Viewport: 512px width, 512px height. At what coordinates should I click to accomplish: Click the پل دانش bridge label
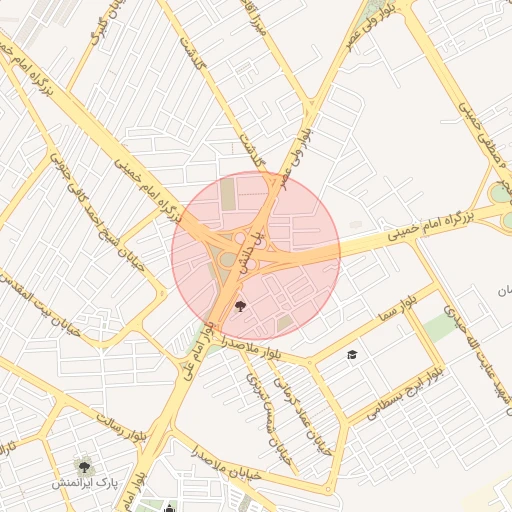(x=248, y=251)
